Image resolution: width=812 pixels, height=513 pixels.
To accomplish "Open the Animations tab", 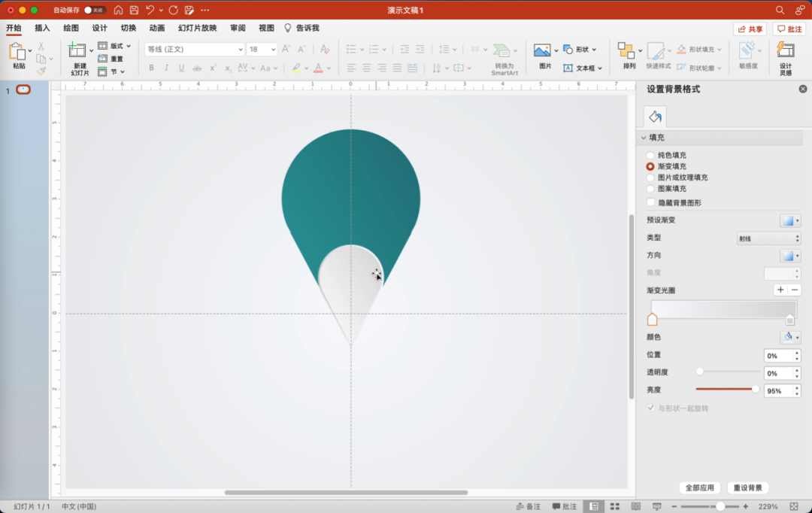I will 157,28.
